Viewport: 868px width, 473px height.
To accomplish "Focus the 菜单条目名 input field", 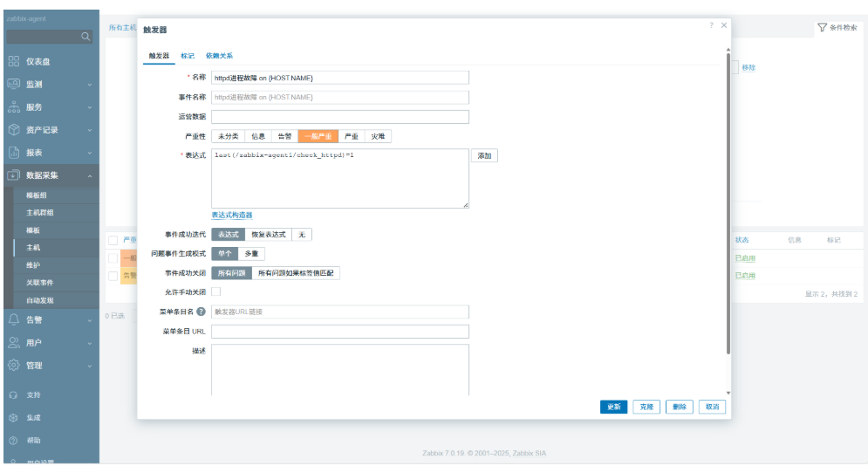I will pos(340,312).
